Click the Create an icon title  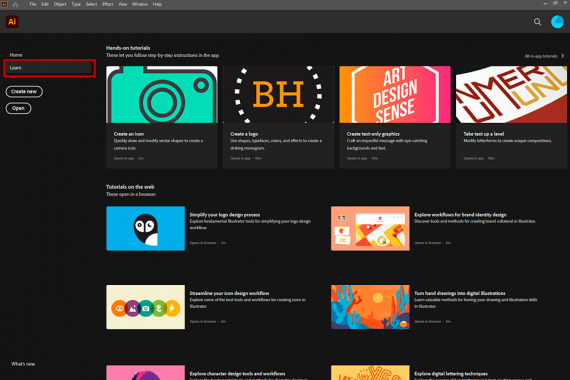tap(129, 134)
